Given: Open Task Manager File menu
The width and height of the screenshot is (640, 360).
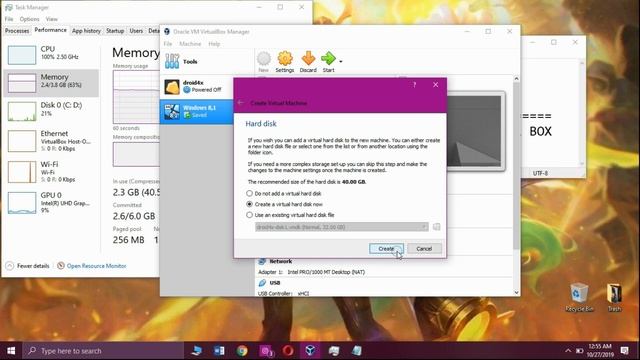Looking at the screenshot, I should [x=9, y=19].
